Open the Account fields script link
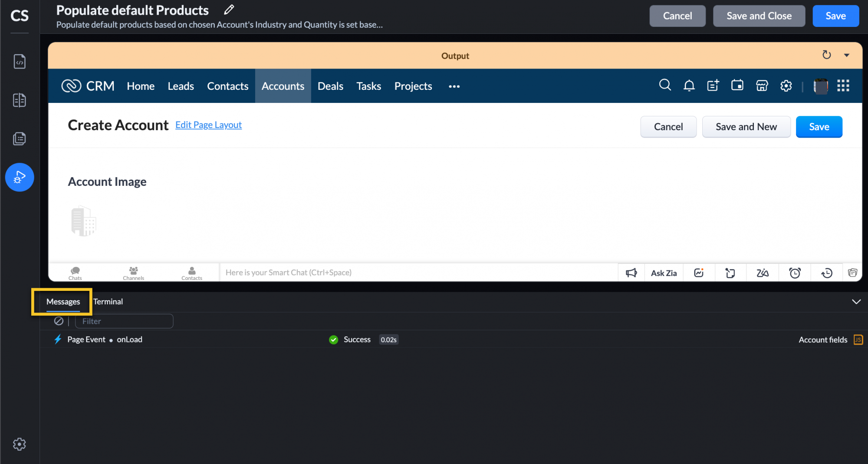This screenshot has height=464, width=868. click(x=822, y=340)
